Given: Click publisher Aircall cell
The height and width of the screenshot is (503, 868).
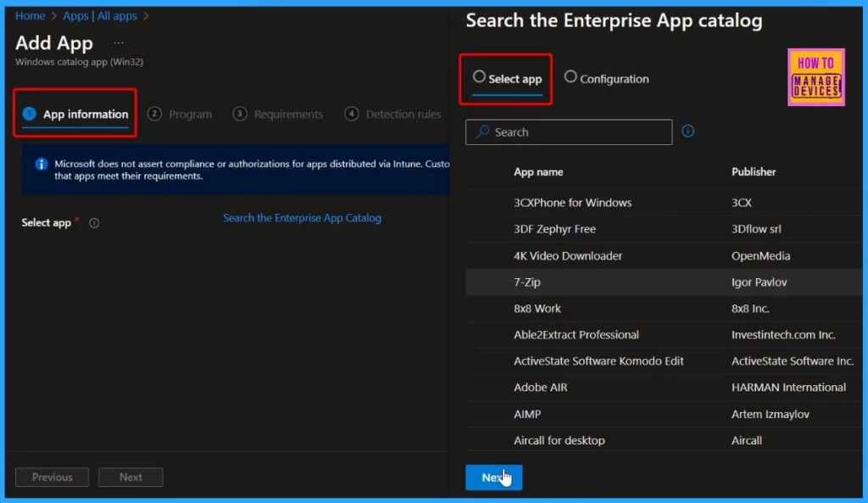Looking at the screenshot, I should pyautogui.click(x=746, y=440).
